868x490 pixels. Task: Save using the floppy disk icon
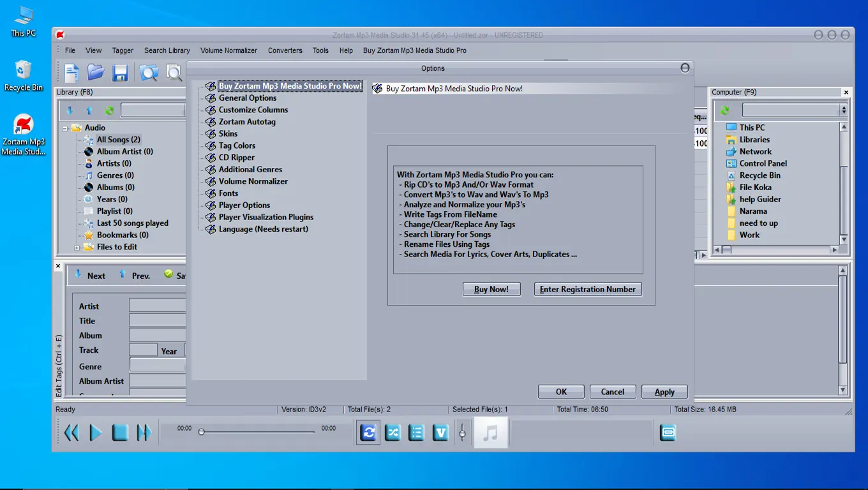coord(121,73)
